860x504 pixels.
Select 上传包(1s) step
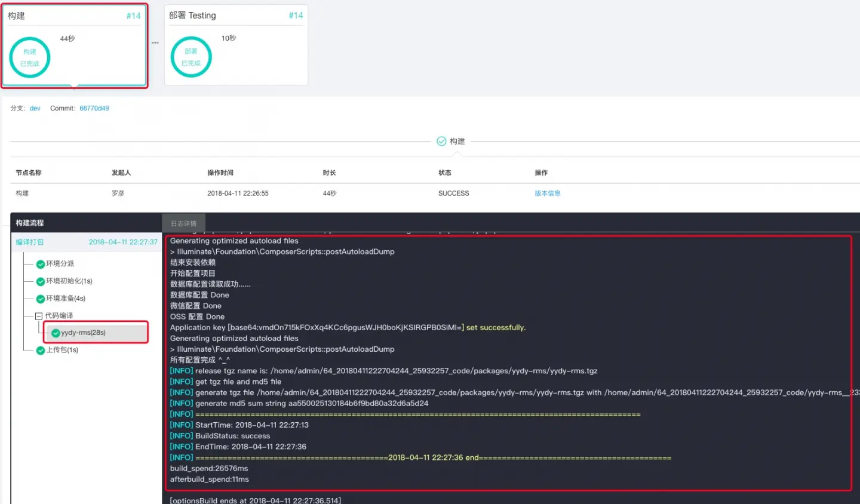(x=62, y=350)
